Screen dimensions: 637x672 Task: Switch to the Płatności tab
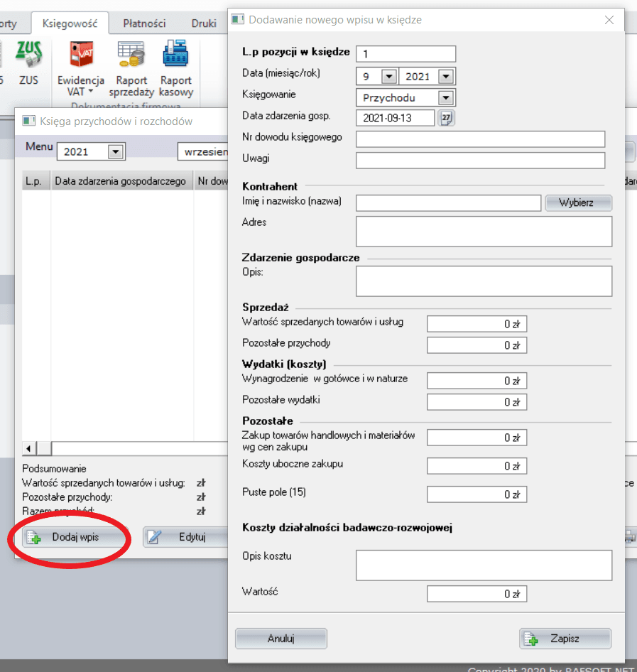coord(144,23)
